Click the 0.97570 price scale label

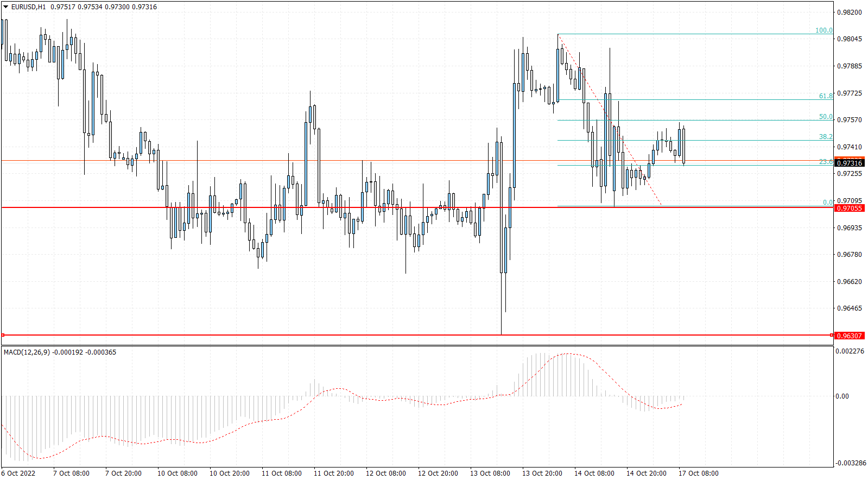coord(850,120)
